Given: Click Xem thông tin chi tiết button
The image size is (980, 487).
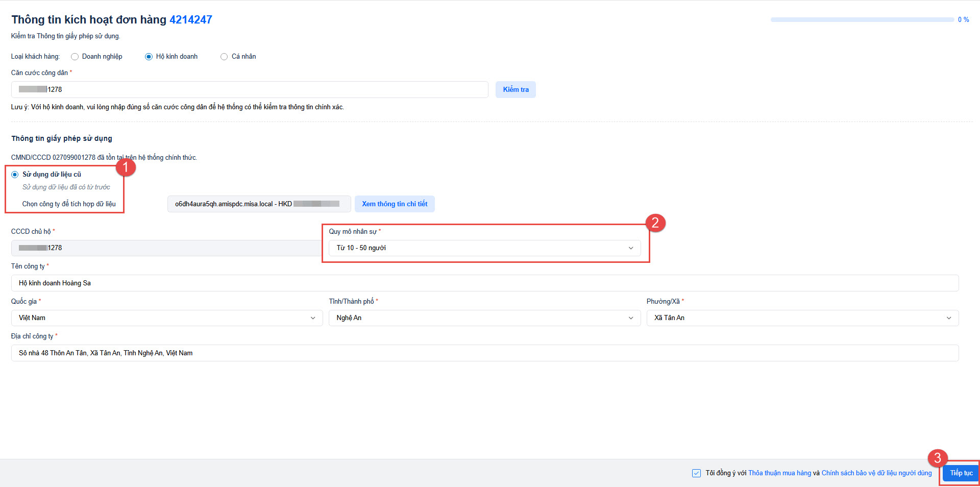Looking at the screenshot, I should (395, 204).
